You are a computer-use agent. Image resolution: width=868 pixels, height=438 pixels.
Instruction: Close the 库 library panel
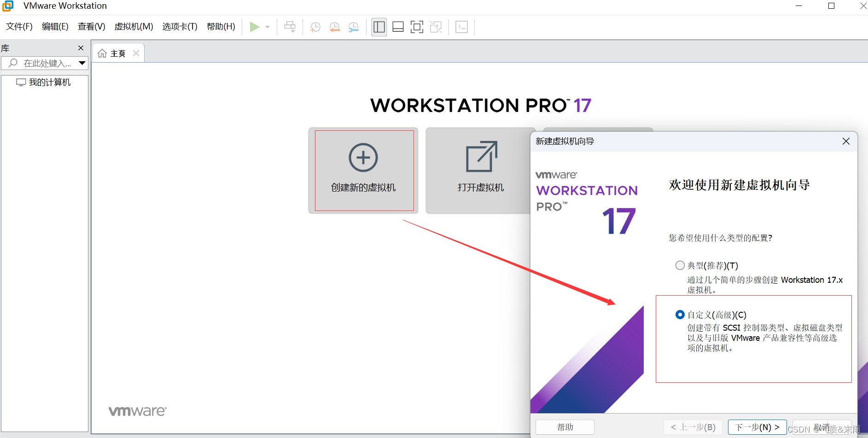click(81, 48)
